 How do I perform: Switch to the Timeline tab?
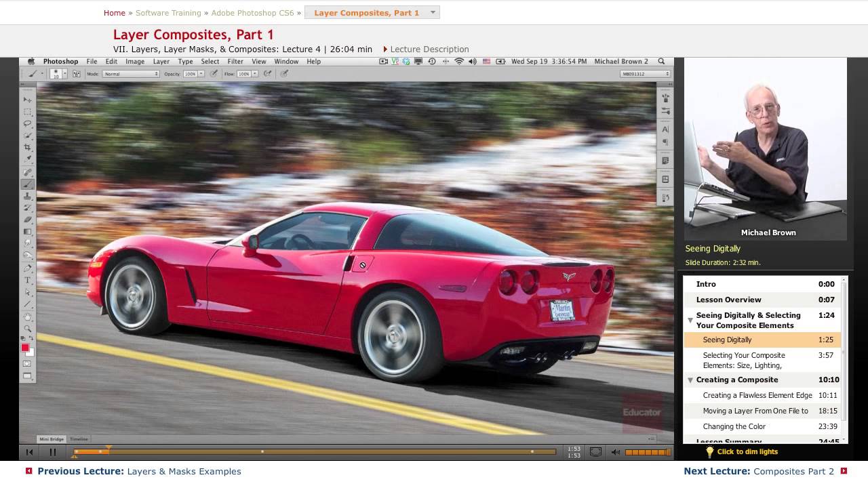coord(79,439)
